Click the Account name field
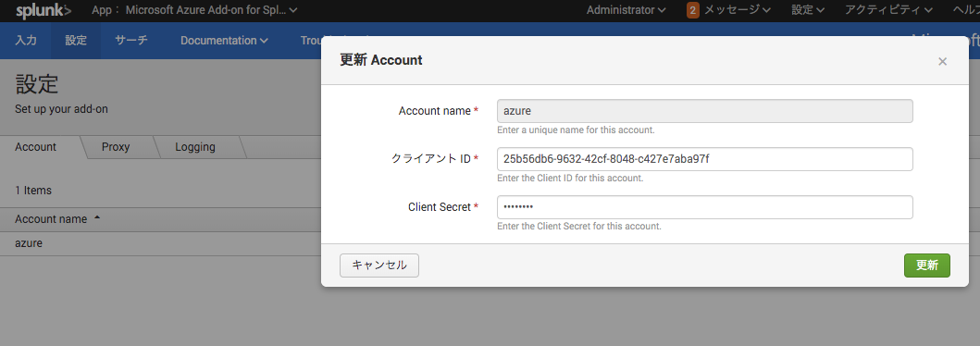 coord(705,111)
